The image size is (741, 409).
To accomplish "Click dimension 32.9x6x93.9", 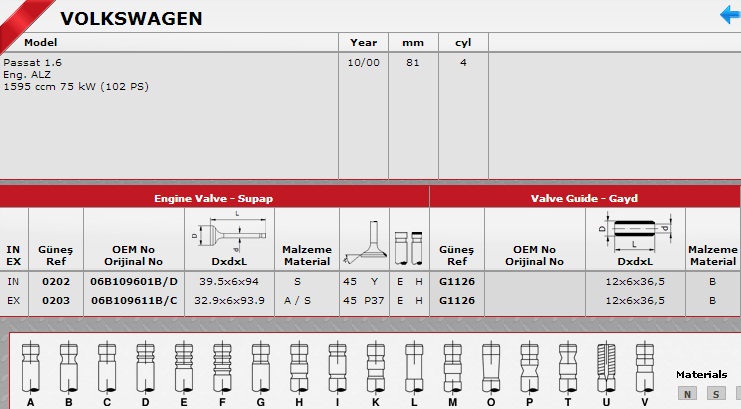I will tap(229, 300).
